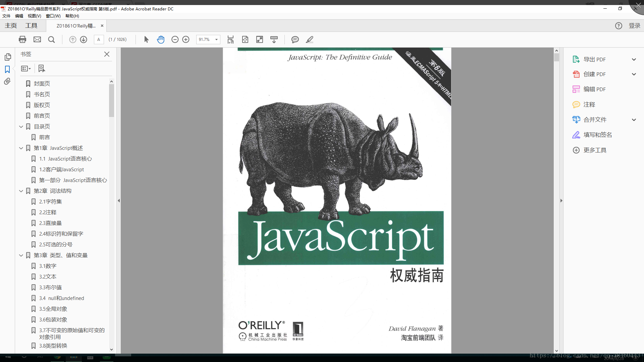The width and height of the screenshot is (644, 362).
Task: Open the 编辑 menu
Action: click(x=19, y=16)
